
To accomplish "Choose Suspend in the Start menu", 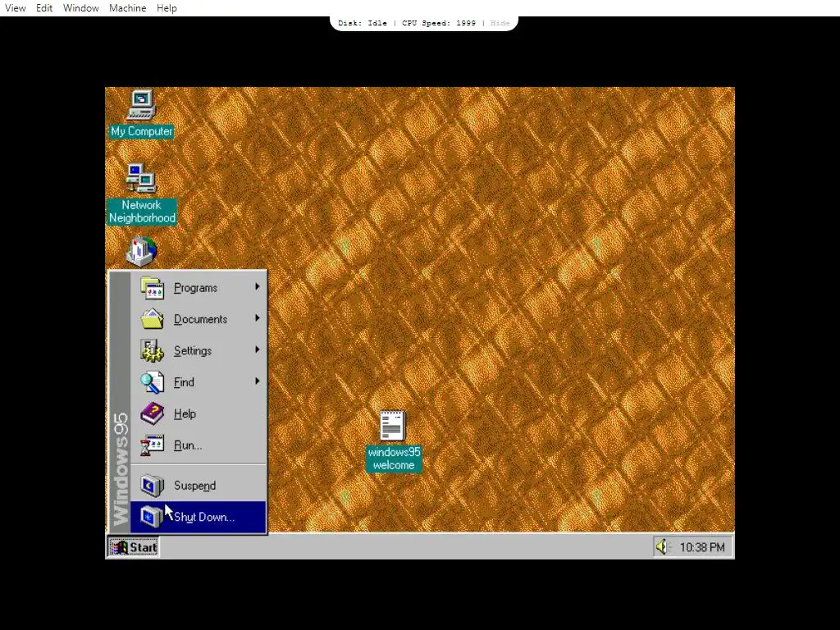I will [x=199, y=486].
